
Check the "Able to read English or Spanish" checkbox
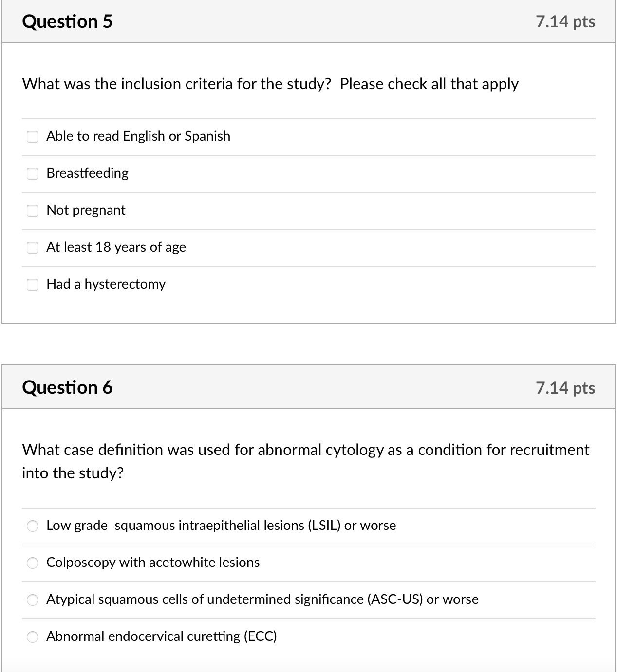[33, 137]
